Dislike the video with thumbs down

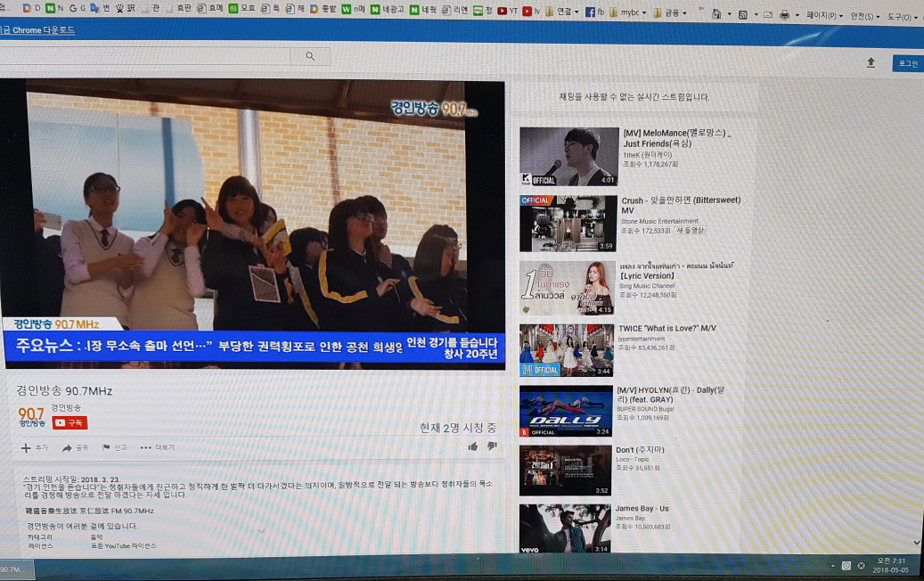click(x=492, y=446)
